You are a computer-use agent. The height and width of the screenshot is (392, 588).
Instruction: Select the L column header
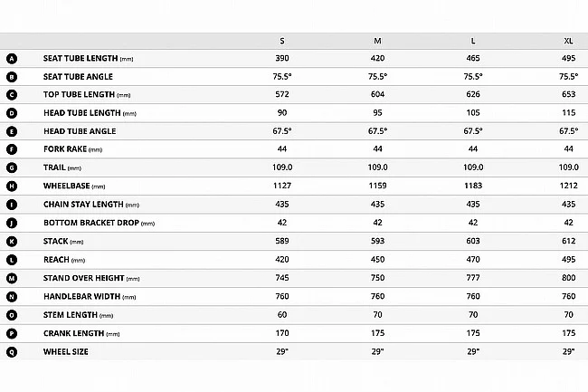(x=473, y=40)
